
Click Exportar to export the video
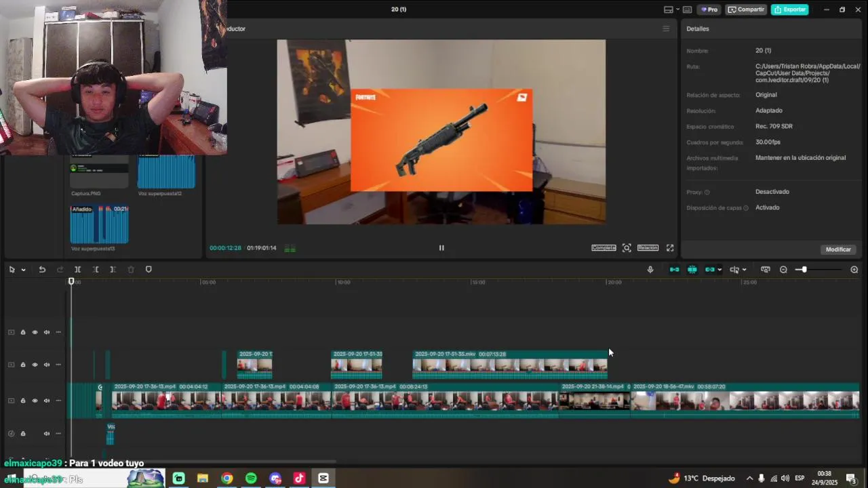point(789,9)
